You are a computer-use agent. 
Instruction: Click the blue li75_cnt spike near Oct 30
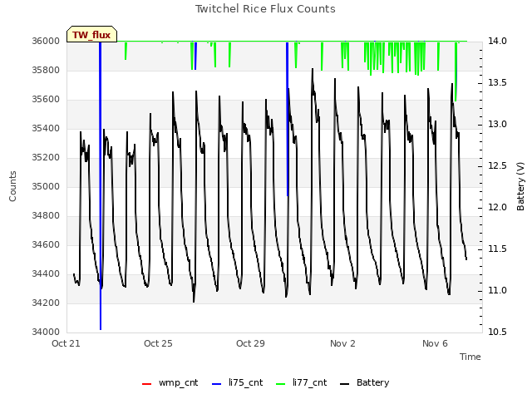point(288,119)
